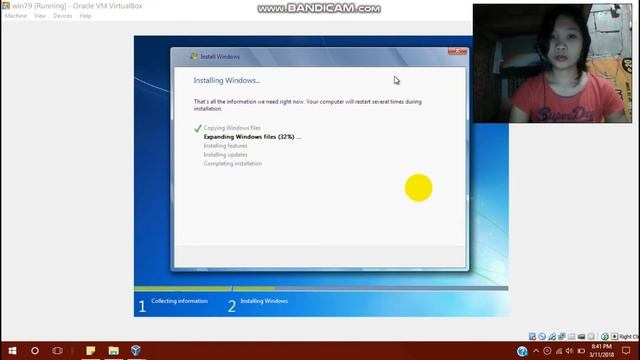Image resolution: width=640 pixels, height=360 pixels.
Task: Close the Install Windows dialog
Action: click(x=458, y=51)
